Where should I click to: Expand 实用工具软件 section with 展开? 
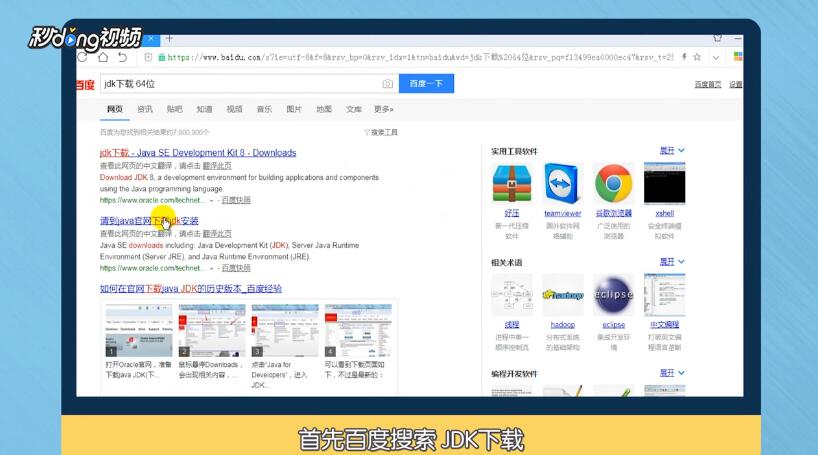pyautogui.click(x=672, y=150)
